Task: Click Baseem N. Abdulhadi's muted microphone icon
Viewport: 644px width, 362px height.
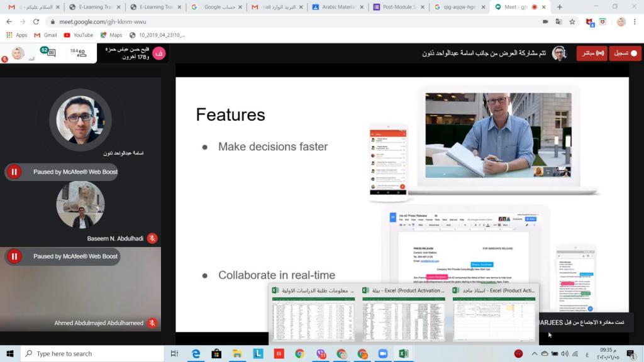Action: [152, 238]
